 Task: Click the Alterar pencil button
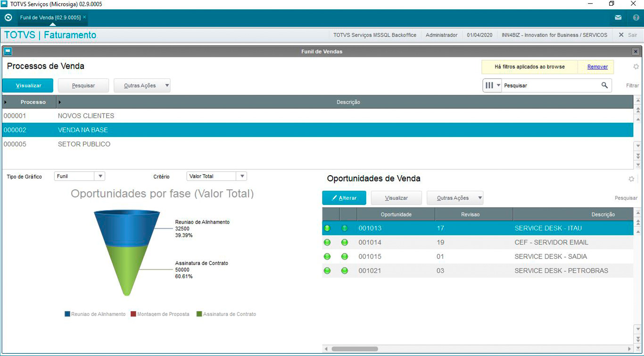(x=344, y=198)
